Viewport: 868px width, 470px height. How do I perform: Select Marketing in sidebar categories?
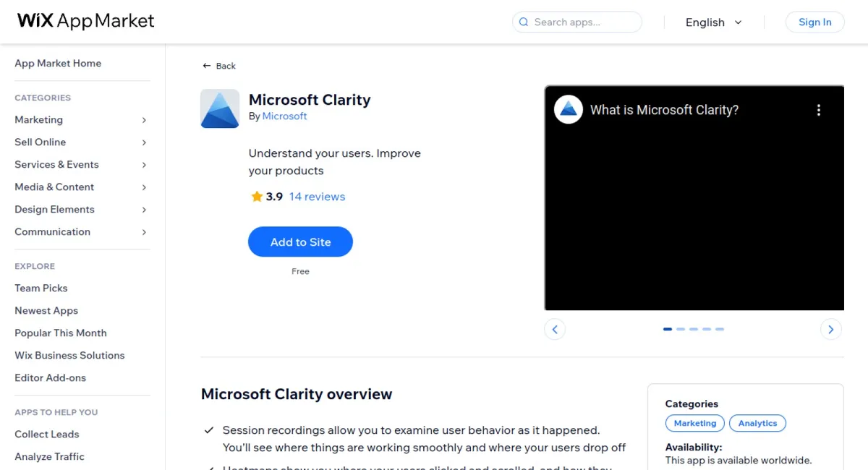point(38,119)
